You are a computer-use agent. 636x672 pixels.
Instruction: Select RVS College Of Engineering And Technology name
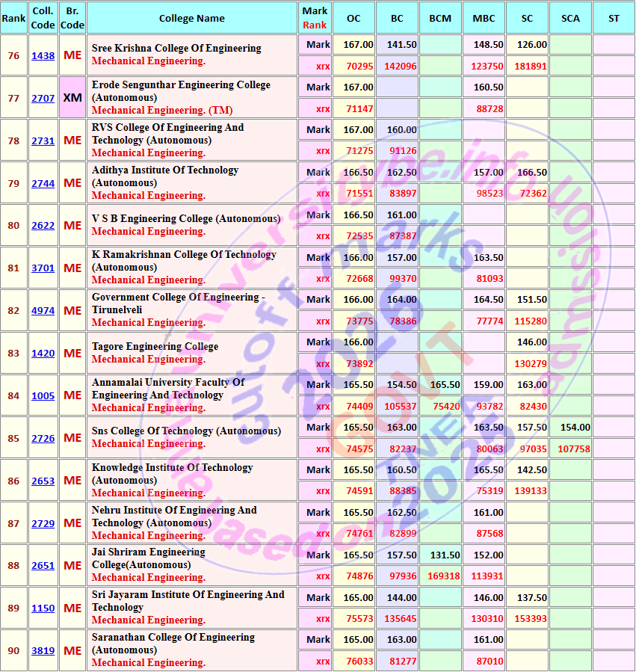[167, 134]
